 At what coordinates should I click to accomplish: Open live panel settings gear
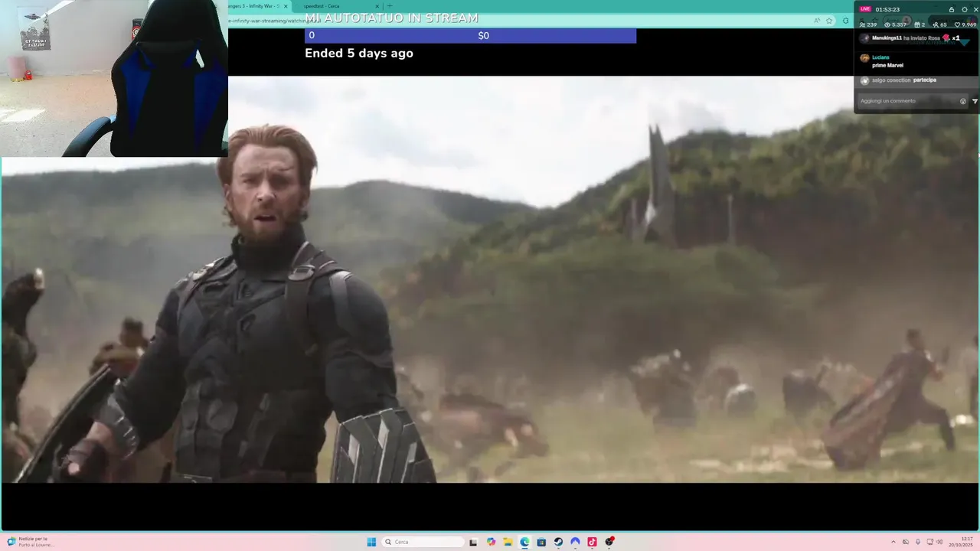965,9
